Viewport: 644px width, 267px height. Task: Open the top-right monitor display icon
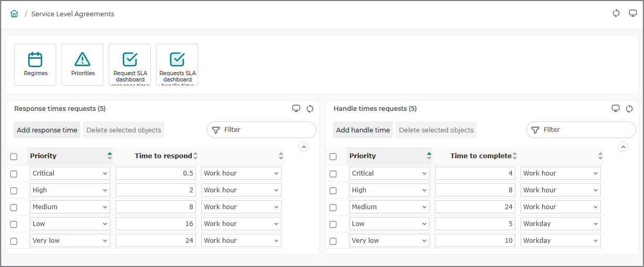click(x=633, y=13)
